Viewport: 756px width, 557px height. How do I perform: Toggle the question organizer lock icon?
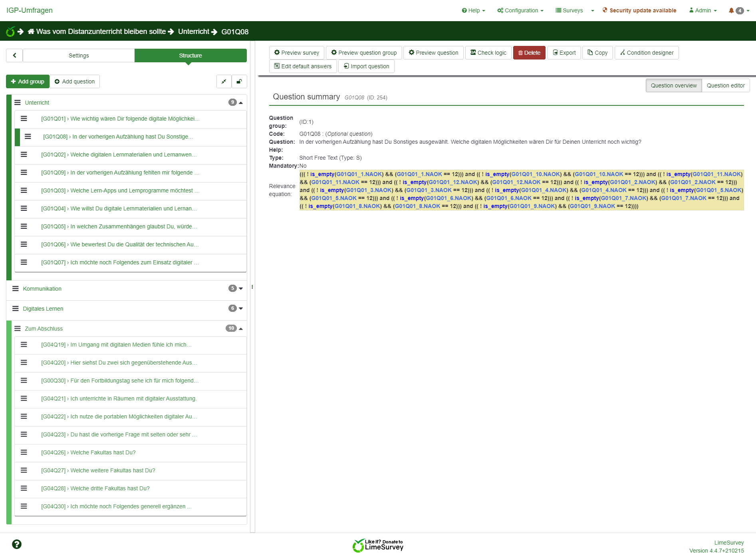239,81
